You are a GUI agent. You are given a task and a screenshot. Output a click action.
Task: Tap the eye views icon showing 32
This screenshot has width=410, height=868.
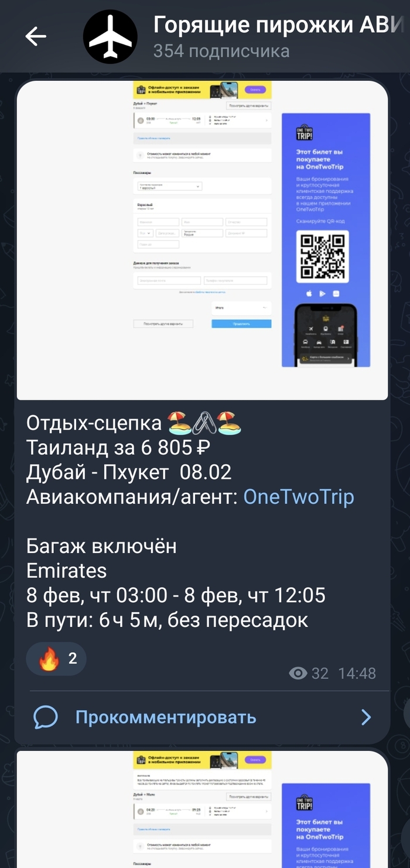298,674
